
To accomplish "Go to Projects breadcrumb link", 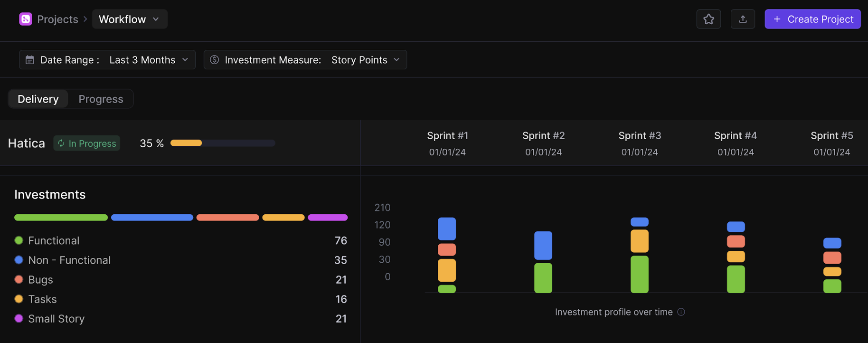I will tap(57, 19).
